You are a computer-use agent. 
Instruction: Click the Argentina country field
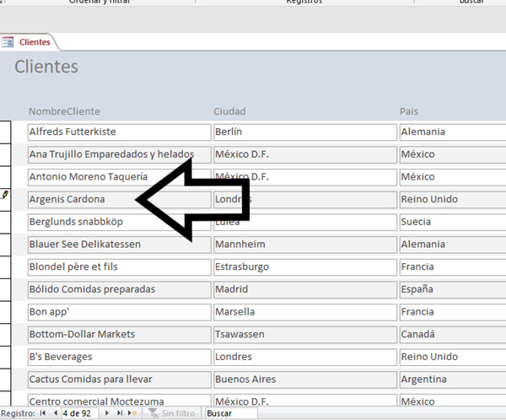pos(453,380)
